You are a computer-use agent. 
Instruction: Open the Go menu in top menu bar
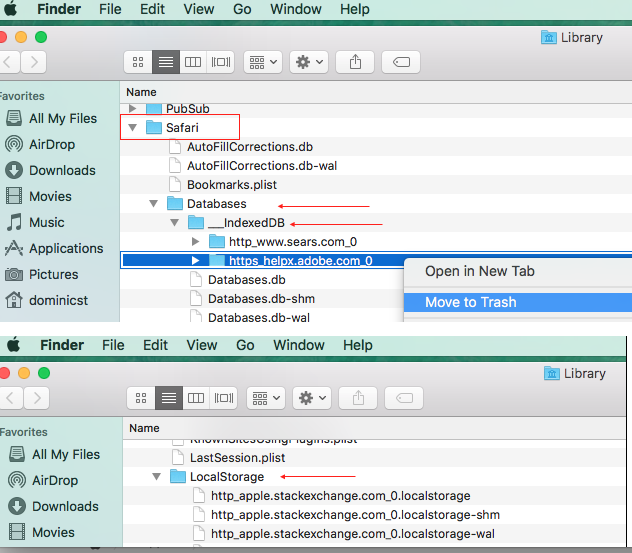tap(242, 9)
